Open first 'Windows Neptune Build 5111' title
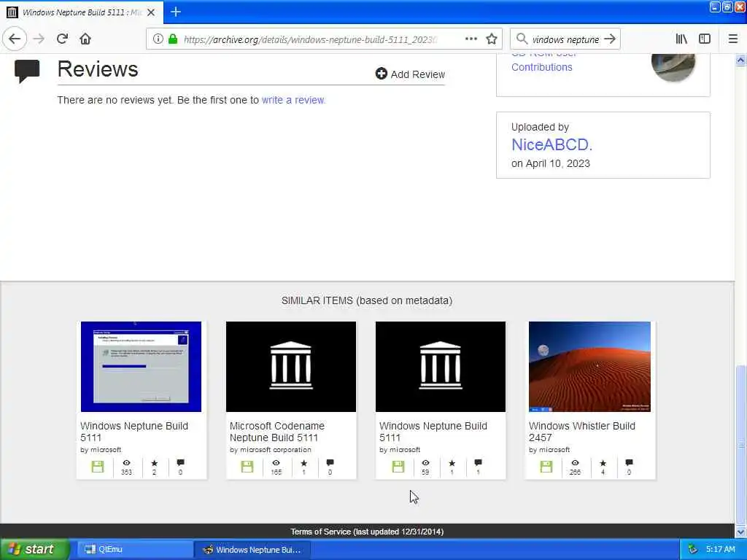 (x=134, y=432)
